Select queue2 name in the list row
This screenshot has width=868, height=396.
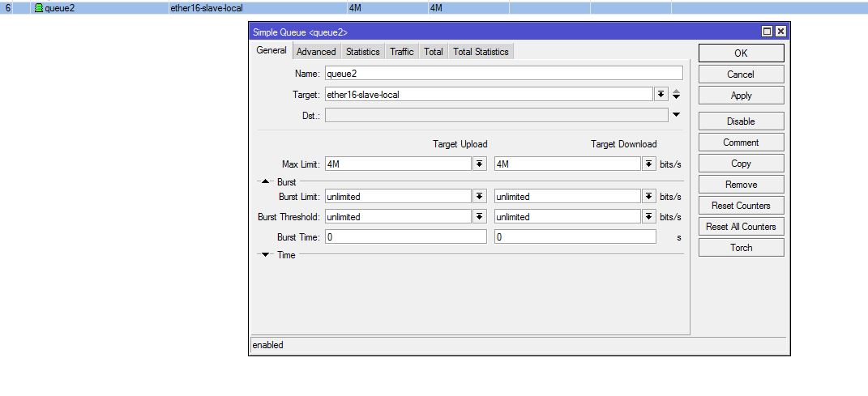point(59,8)
